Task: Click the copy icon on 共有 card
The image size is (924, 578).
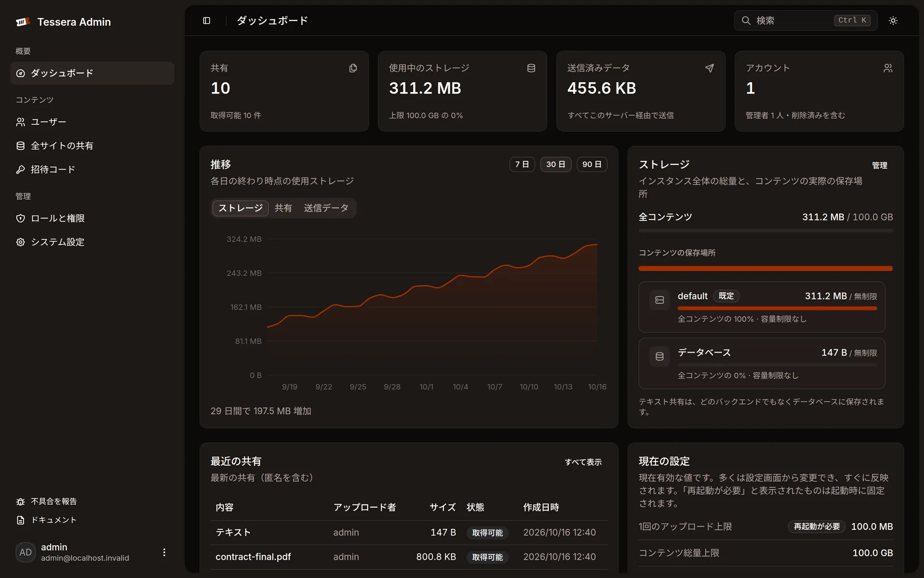Action: pos(353,68)
